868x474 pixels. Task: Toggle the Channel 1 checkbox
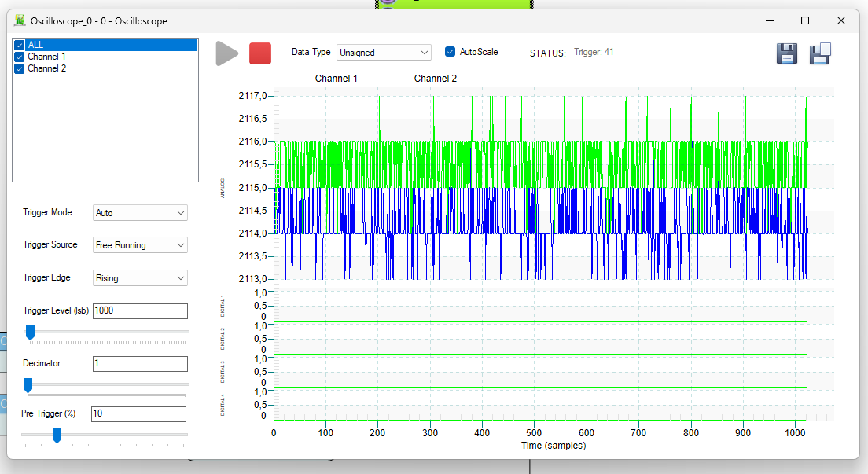pos(20,57)
